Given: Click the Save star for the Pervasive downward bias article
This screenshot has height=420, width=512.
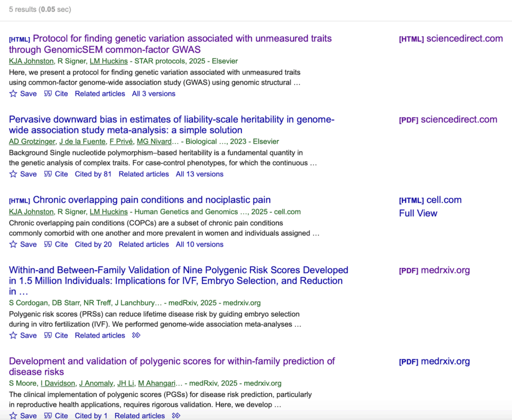Looking at the screenshot, I should (x=13, y=174).
